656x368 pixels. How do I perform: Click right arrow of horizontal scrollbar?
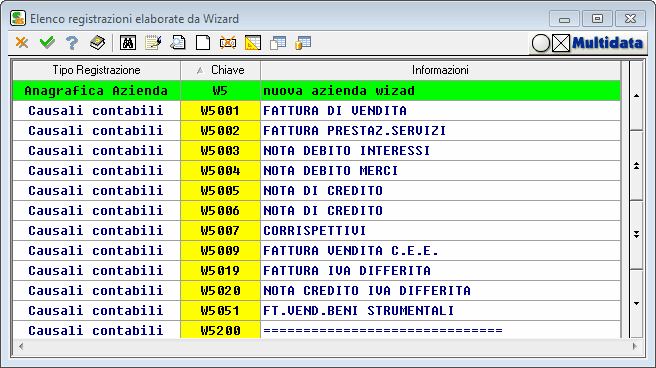pyautogui.click(x=635, y=346)
